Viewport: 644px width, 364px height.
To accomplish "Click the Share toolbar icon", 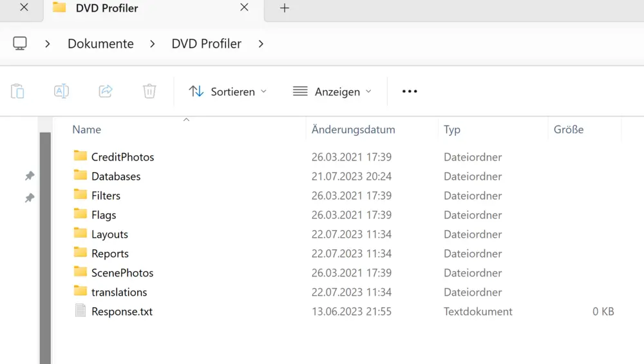I will [x=106, y=91].
